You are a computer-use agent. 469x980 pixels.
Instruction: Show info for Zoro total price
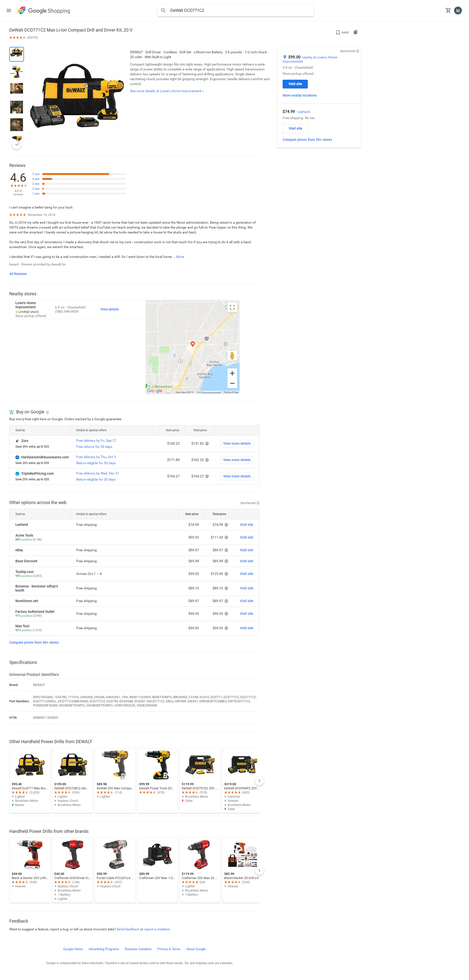pos(207,444)
